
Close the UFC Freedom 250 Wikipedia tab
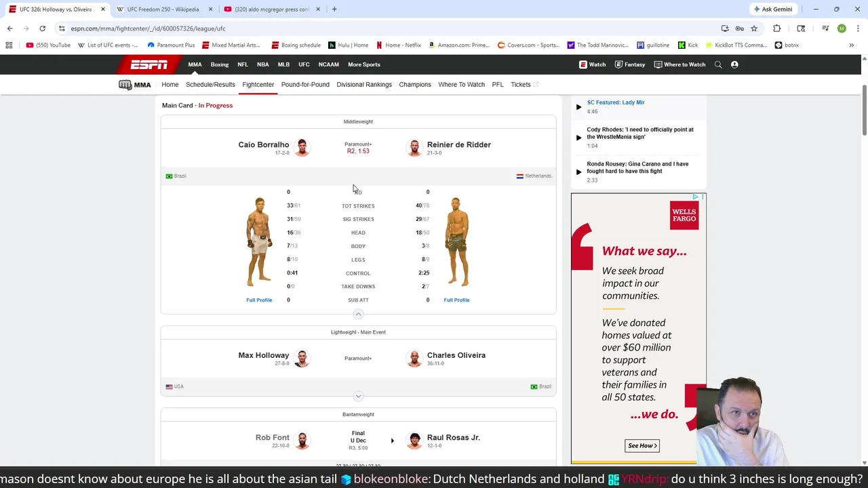[211, 9]
